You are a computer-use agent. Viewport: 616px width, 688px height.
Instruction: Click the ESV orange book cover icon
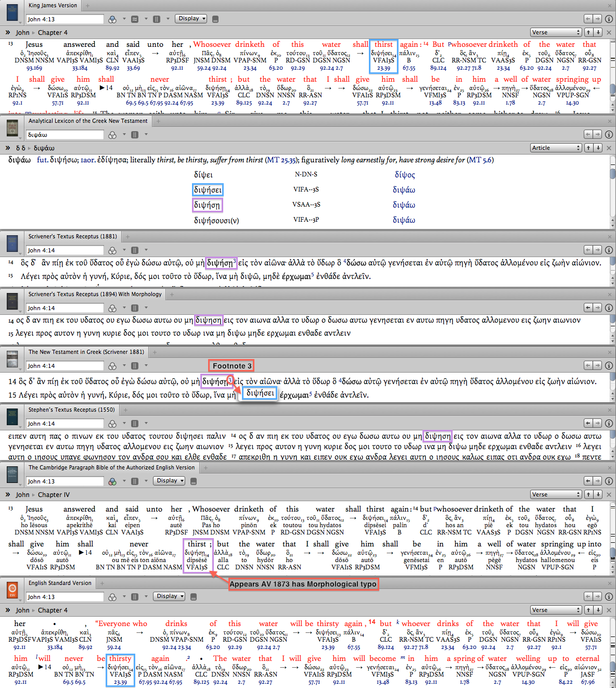point(12,590)
